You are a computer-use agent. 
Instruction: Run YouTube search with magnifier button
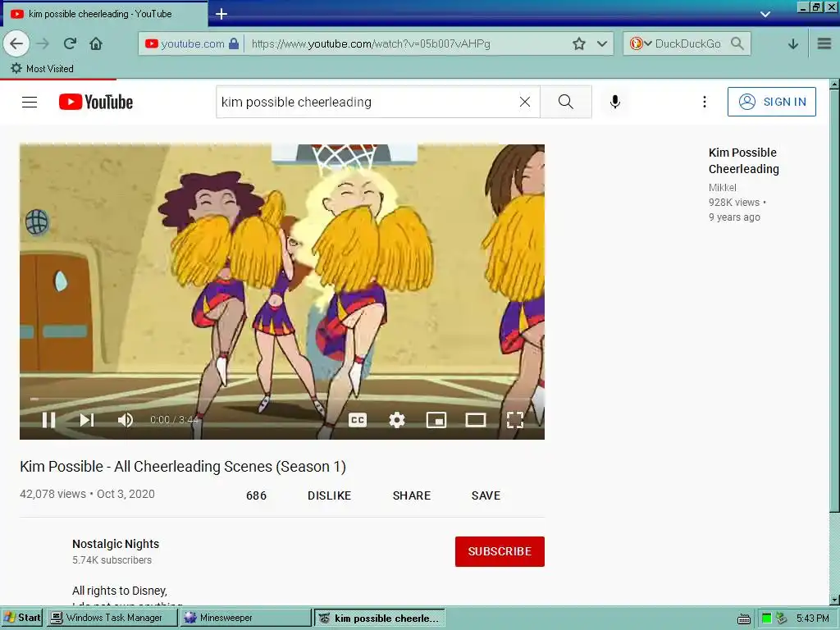click(566, 102)
